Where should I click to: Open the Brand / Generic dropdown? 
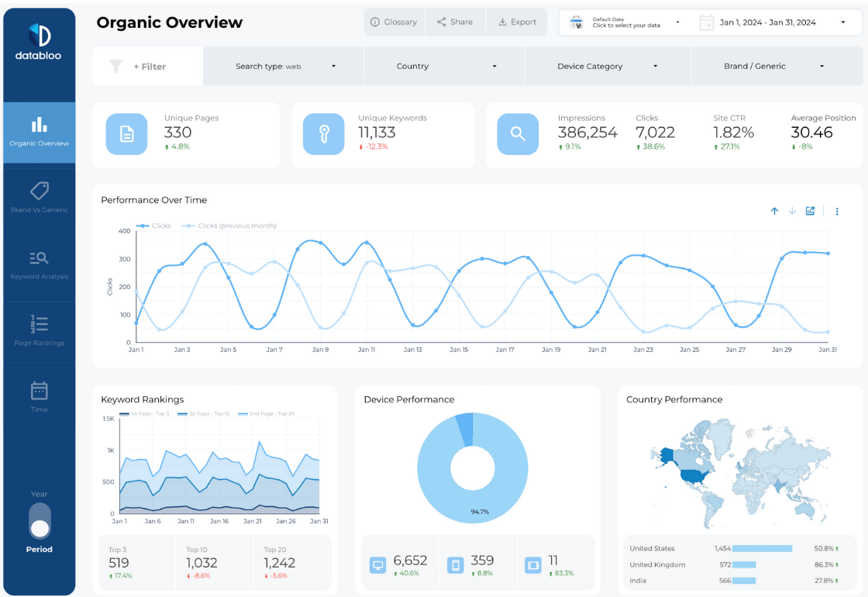[777, 67]
